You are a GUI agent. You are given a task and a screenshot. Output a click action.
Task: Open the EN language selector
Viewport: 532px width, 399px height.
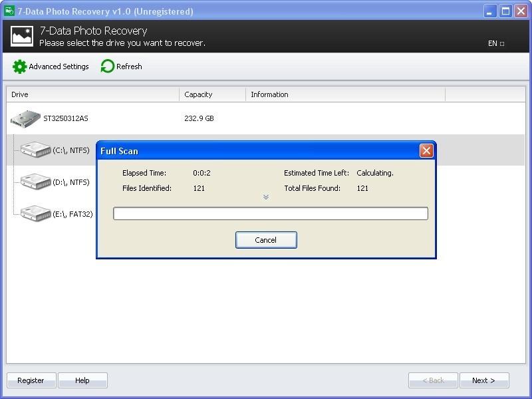(496, 43)
